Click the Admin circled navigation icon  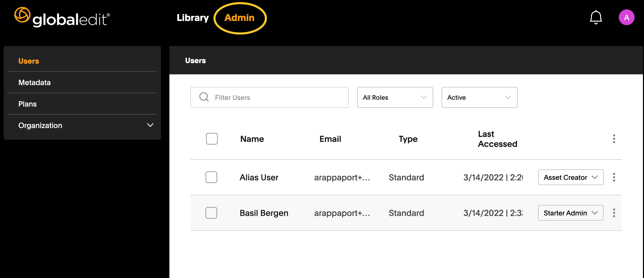240,18
